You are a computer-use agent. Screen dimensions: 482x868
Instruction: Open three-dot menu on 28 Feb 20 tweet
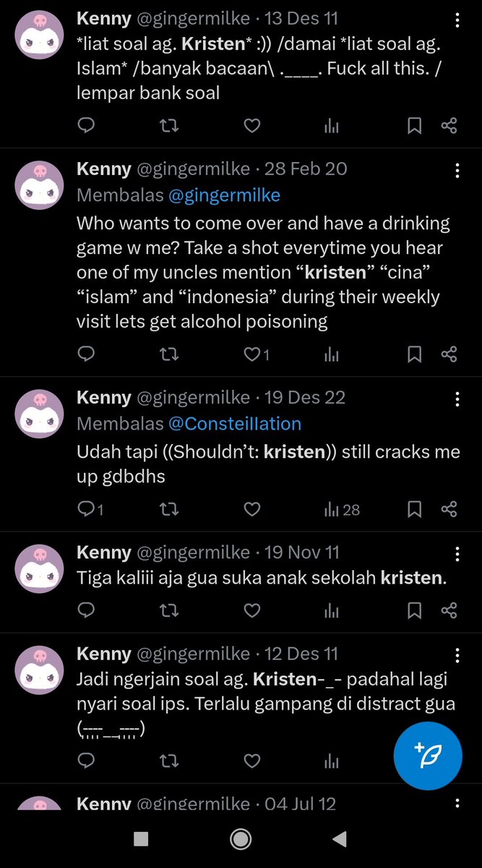[x=457, y=170]
